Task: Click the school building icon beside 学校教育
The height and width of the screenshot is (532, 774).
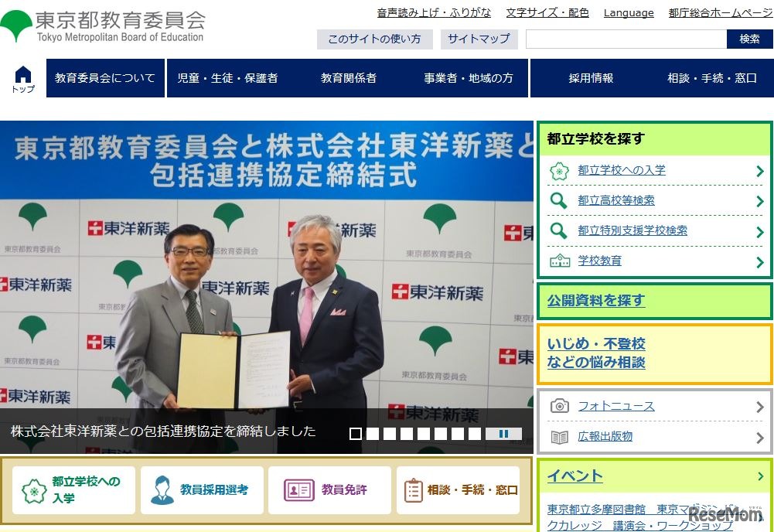Action: [x=560, y=261]
